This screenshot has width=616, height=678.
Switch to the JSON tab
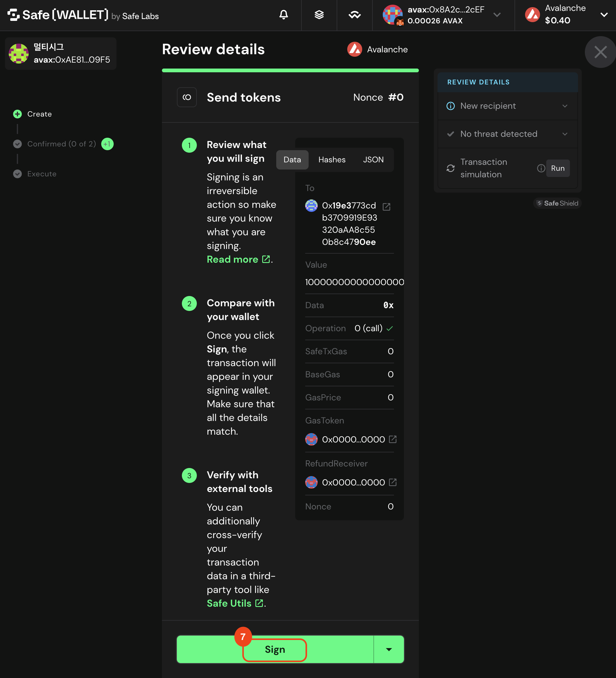pos(373,160)
